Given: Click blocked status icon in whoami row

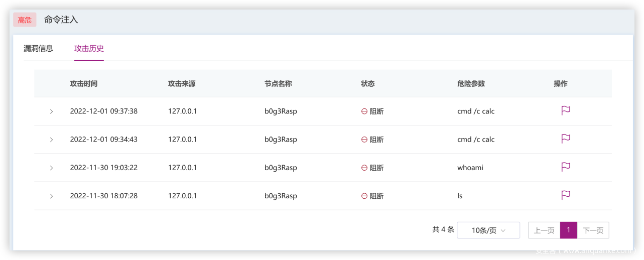Looking at the screenshot, I should 364,168.
